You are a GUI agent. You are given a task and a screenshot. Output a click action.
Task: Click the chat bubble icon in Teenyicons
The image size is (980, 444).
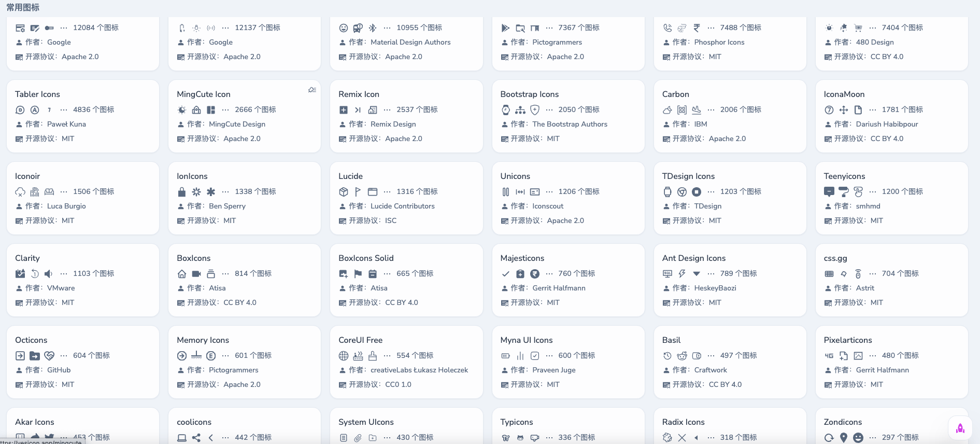coord(829,192)
